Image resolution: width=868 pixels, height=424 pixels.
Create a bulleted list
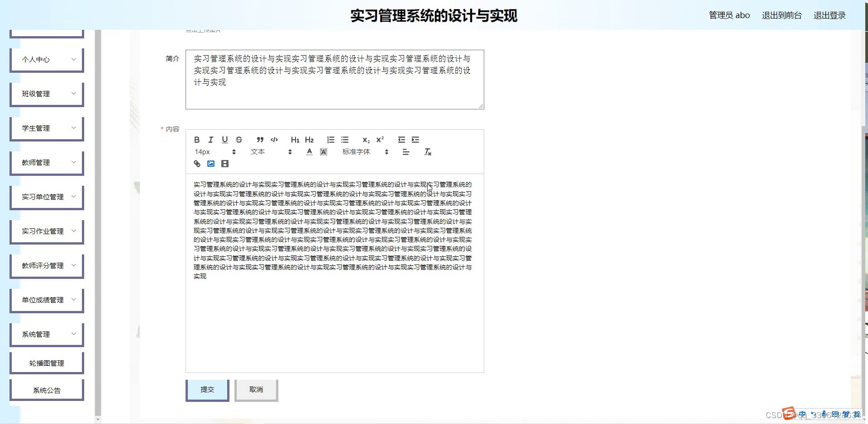click(345, 140)
